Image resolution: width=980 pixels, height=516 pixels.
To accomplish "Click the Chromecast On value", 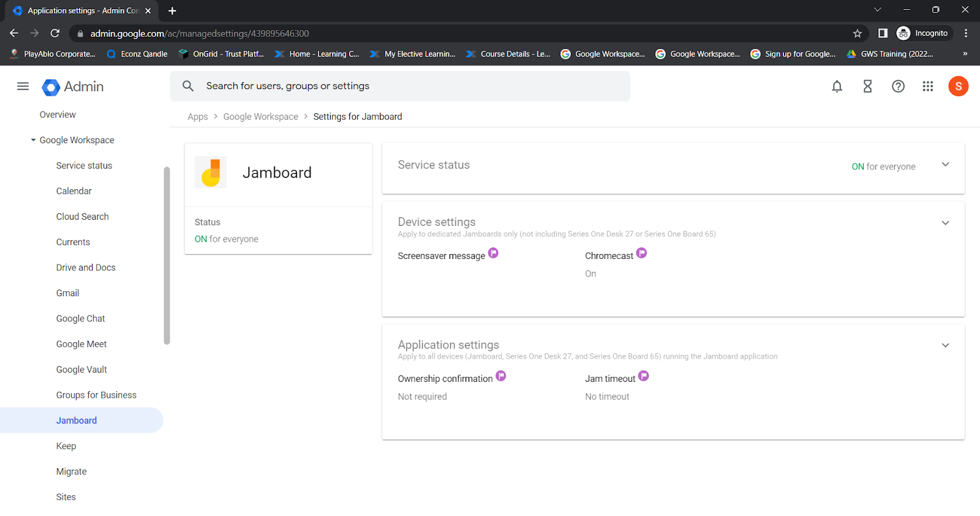I will pos(590,274).
